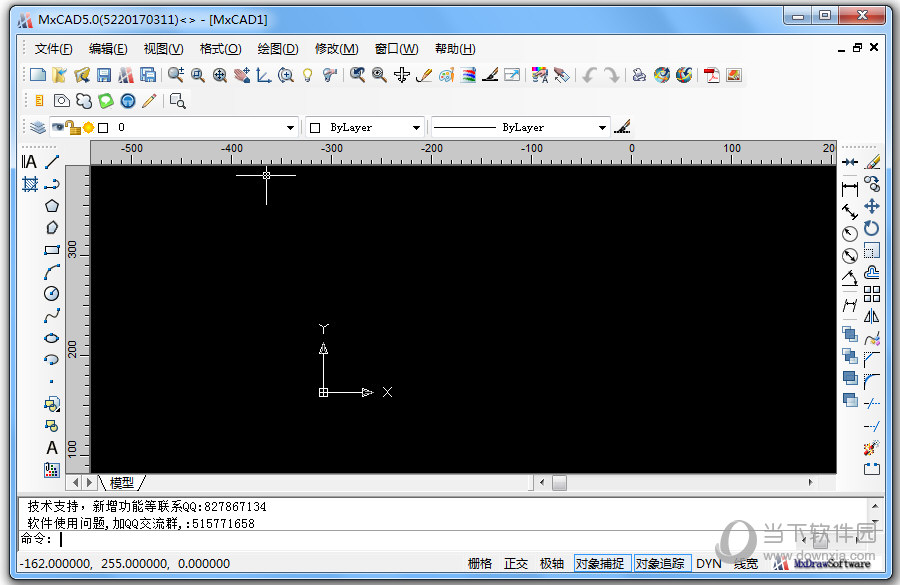Click horizontal scrollbar right arrow

click(x=810, y=482)
